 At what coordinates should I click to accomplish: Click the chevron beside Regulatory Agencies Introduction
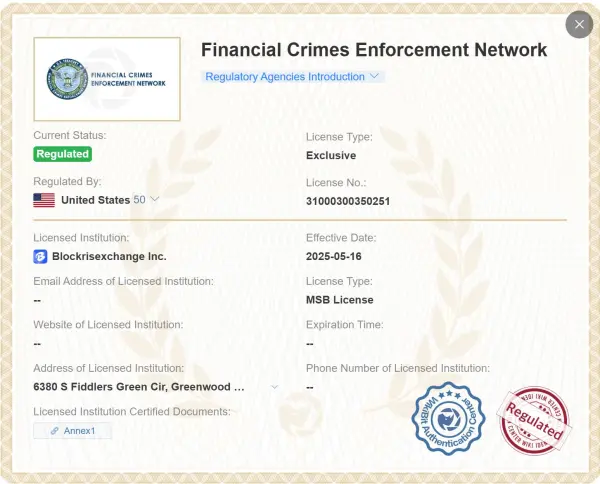375,76
